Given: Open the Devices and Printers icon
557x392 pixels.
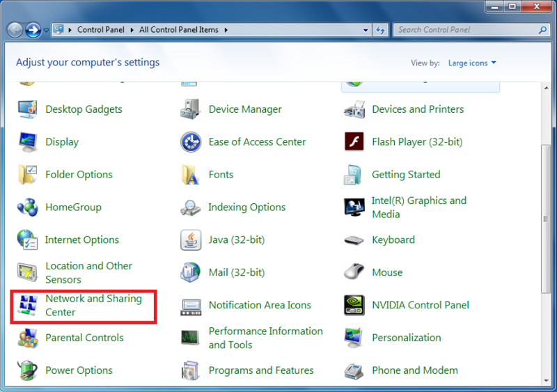Looking at the screenshot, I should [354, 109].
